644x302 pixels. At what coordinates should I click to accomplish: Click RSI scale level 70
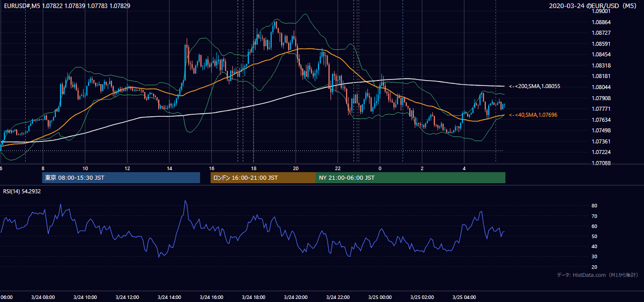(595, 216)
